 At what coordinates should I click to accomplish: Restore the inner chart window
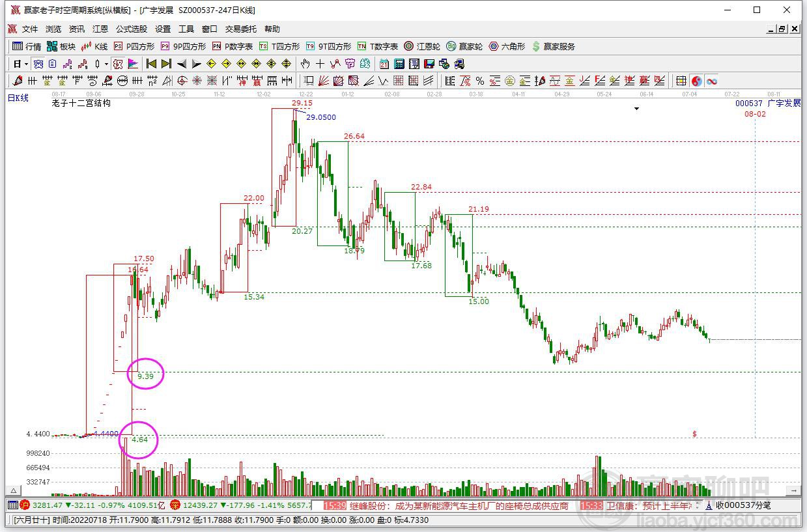point(782,29)
